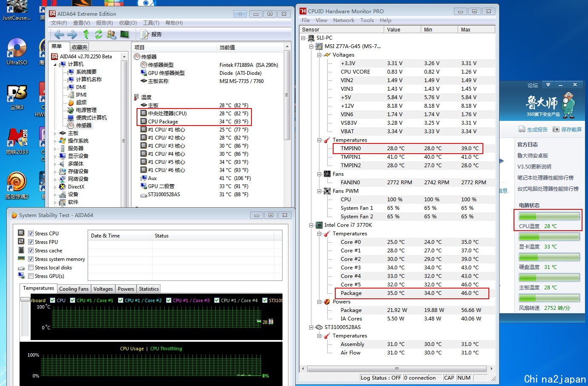Screen dimensions: 588x386
Task: Click the MSI Z77A-G45 motherboard icon
Action: point(319,46)
